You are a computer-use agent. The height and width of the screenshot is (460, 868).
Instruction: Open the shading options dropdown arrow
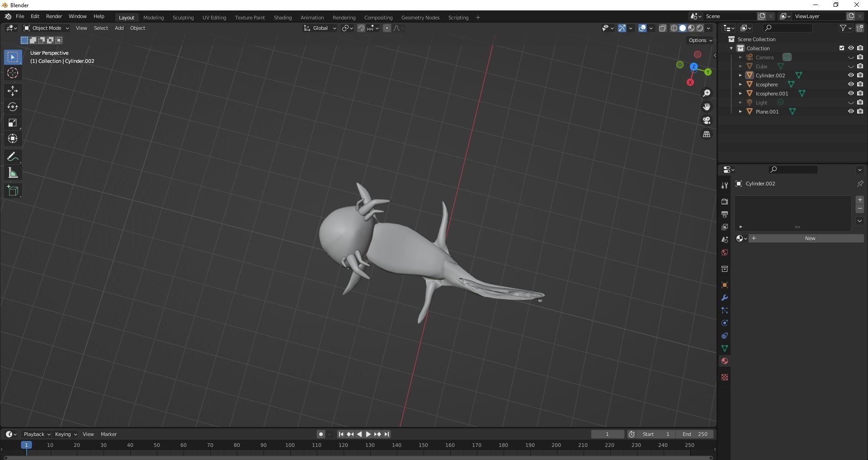point(709,28)
